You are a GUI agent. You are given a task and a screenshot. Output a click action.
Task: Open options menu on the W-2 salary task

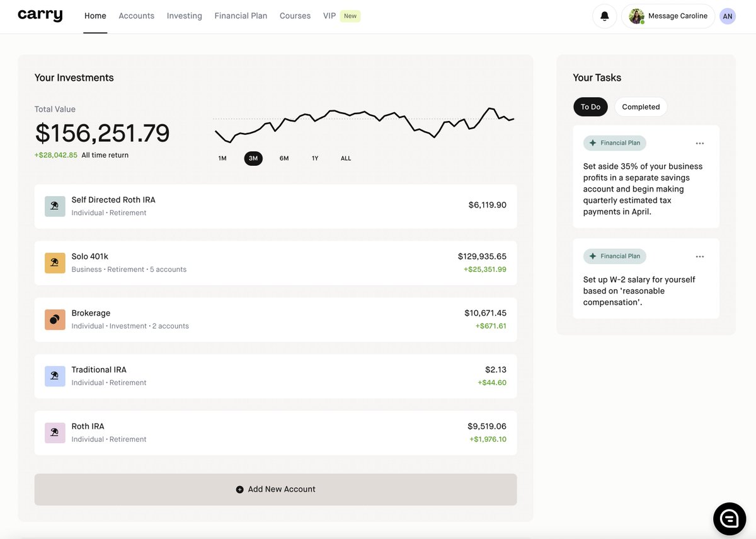[699, 256]
